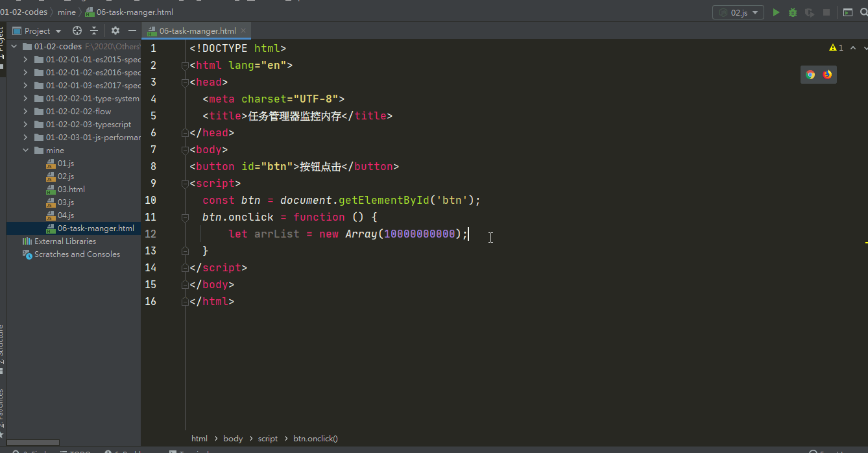Viewport: 868px width, 453px height.
Task: Click the Project panel horizontal scrollbar
Action: point(33,442)
